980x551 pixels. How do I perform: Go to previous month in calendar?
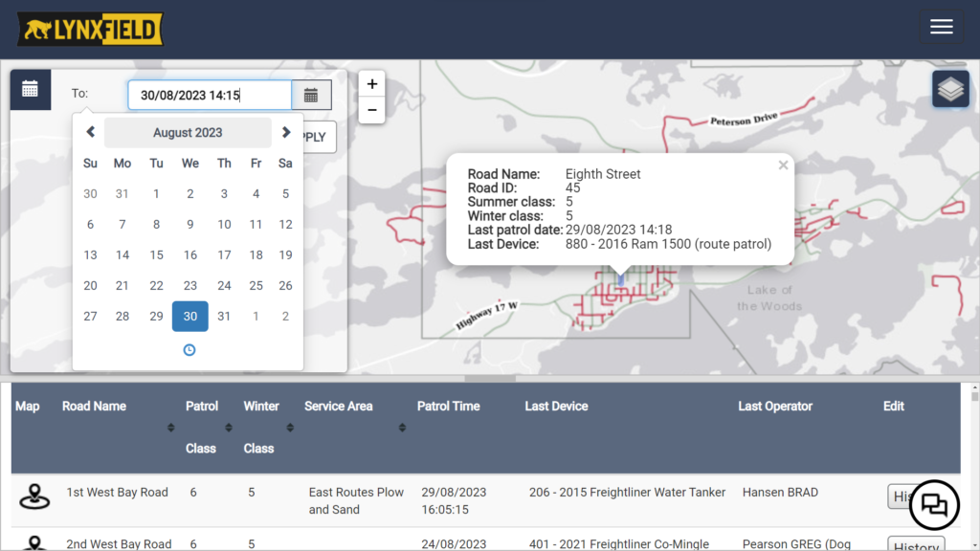point(90,133)
